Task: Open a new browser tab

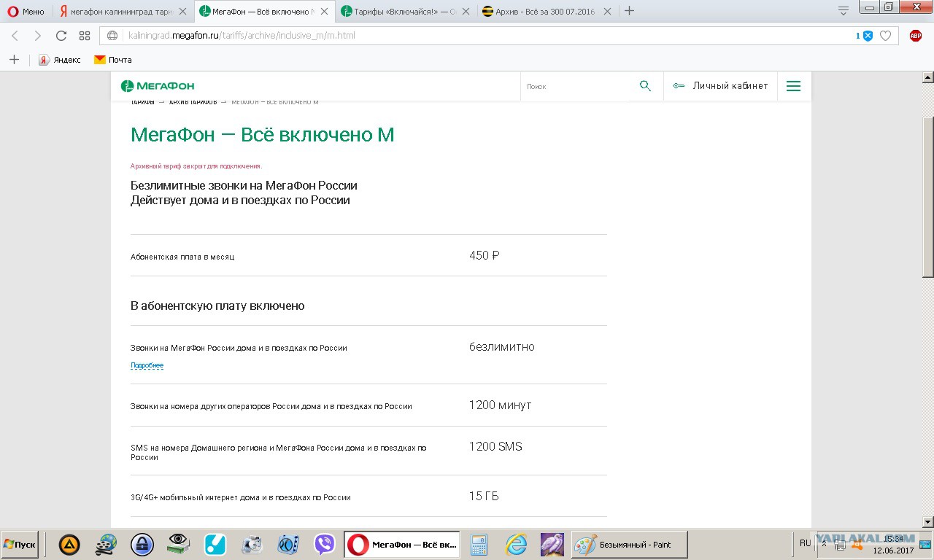Action: pos(629,11)
